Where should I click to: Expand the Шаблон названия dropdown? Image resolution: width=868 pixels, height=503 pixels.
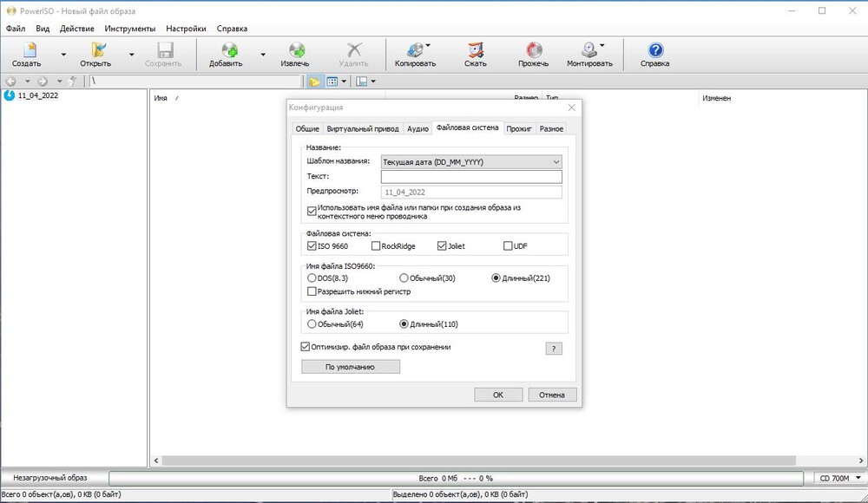[556, 161]
